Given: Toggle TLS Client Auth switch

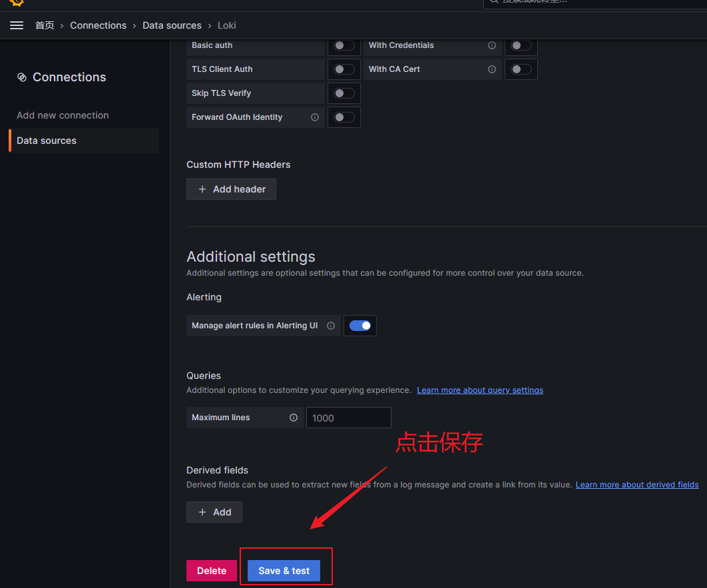Looking at the screenshot, I should point(344,69).
